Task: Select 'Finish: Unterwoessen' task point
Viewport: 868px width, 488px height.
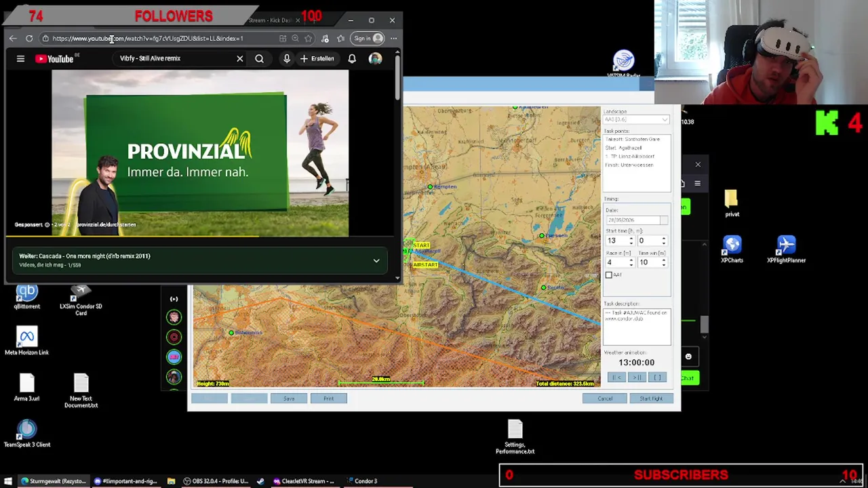Action: tap(630, 165)
